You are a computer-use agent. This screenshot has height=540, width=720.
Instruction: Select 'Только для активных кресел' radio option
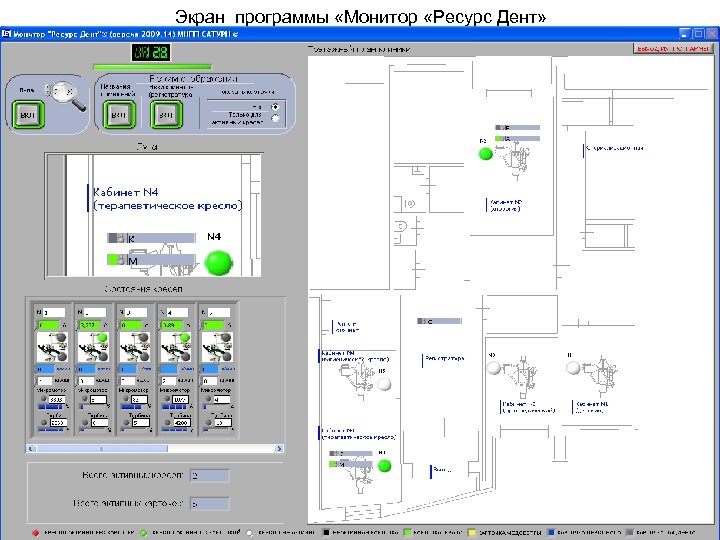pos(275,118)
